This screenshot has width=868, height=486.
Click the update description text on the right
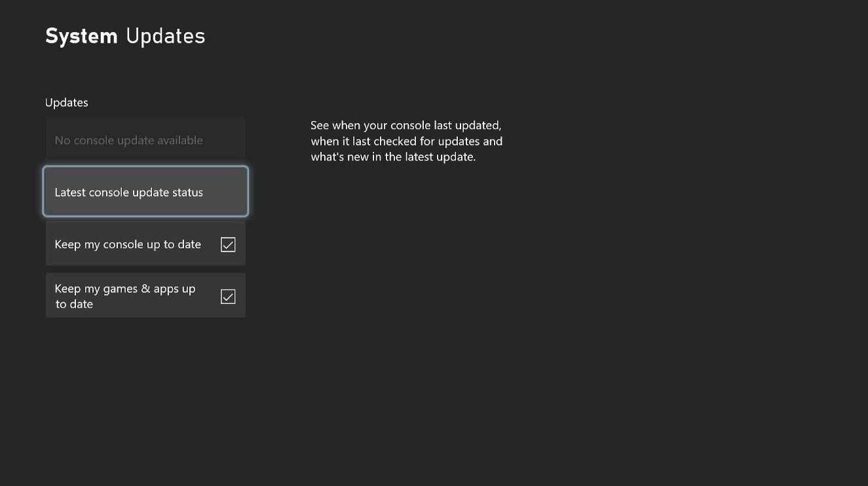[x=406, y=140]
